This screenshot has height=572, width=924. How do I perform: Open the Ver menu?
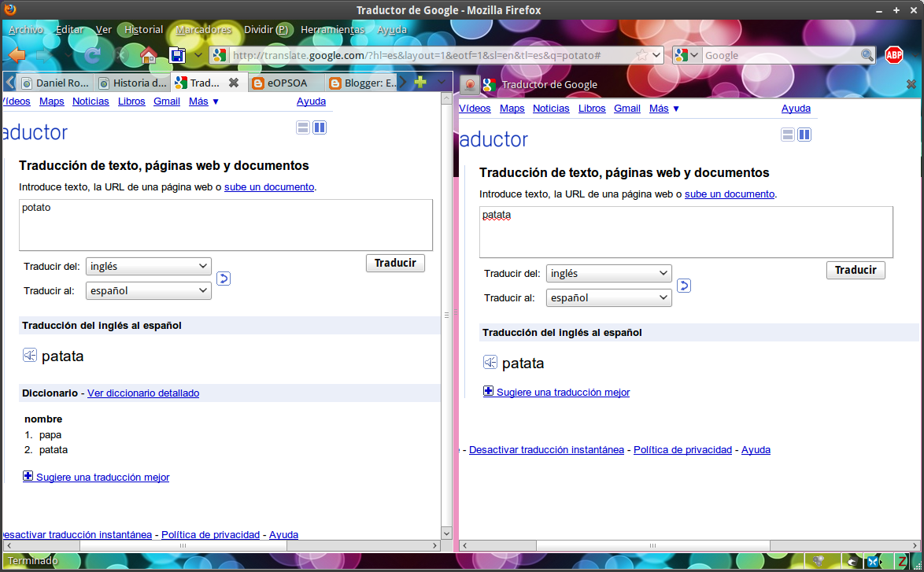[x=104, y=29]
